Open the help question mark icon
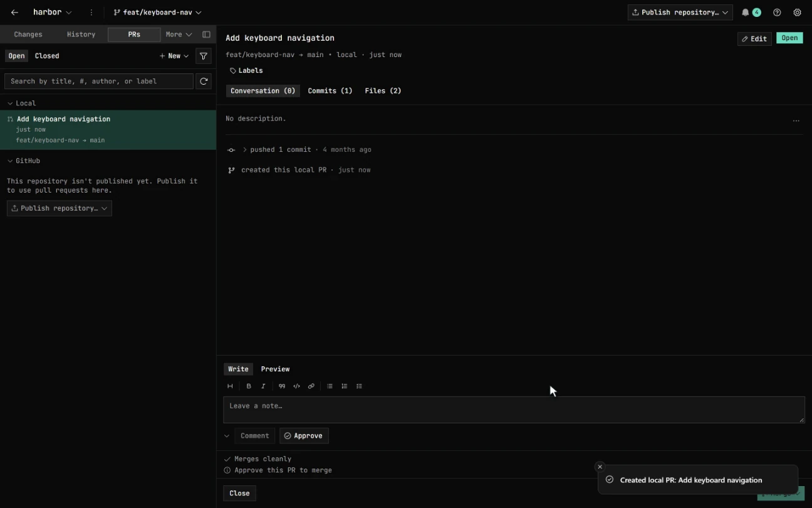812x508 pixels. [x=777, y=13]
